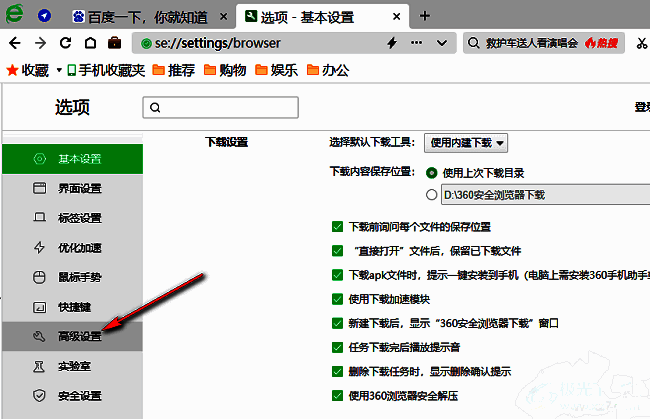Viewport: 650px width, 419px height.
Task: Open the 使用内建下载 download tool dropdown
Action: point(466,143)
